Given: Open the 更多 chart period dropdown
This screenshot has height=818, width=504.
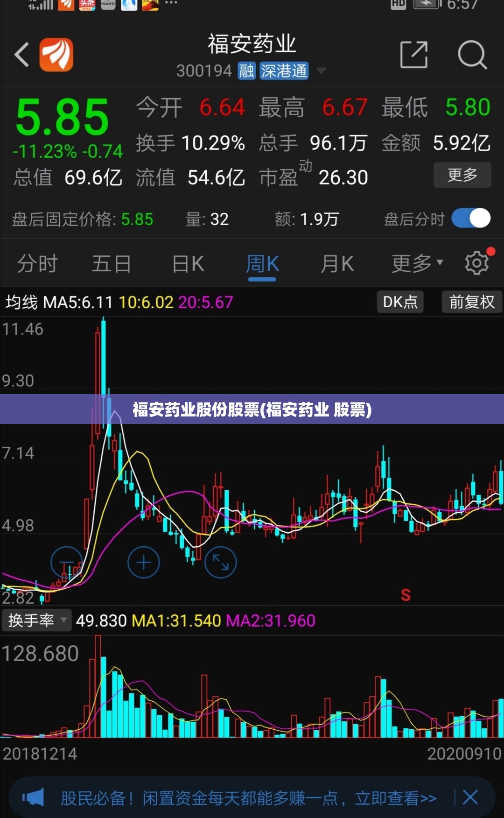Looking at the screenshot, I should click(x=417, y=264).
